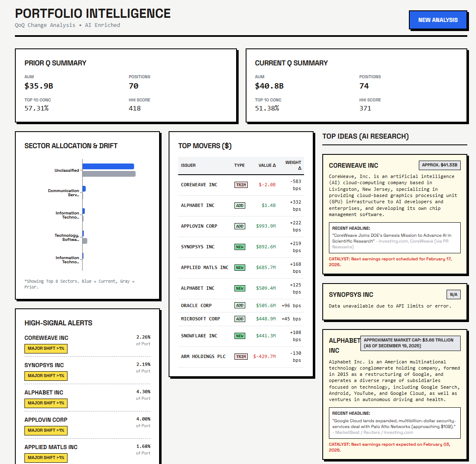The image size is (476, 464).
Task: Click MAJOR SHIFT badge under AppLovin alert
Action: point(46,430)
